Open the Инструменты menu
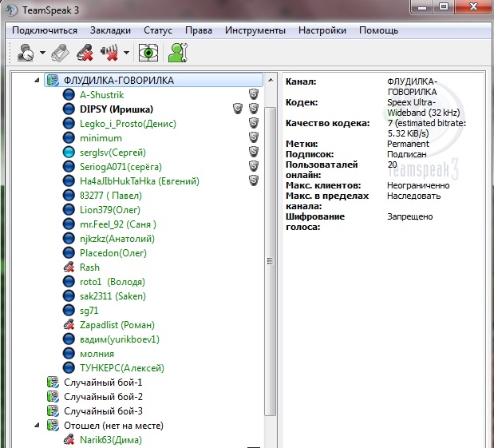Image resolution: width=494 pixels, height=448 pixels. pyautogui.click(x=255, y=30)
